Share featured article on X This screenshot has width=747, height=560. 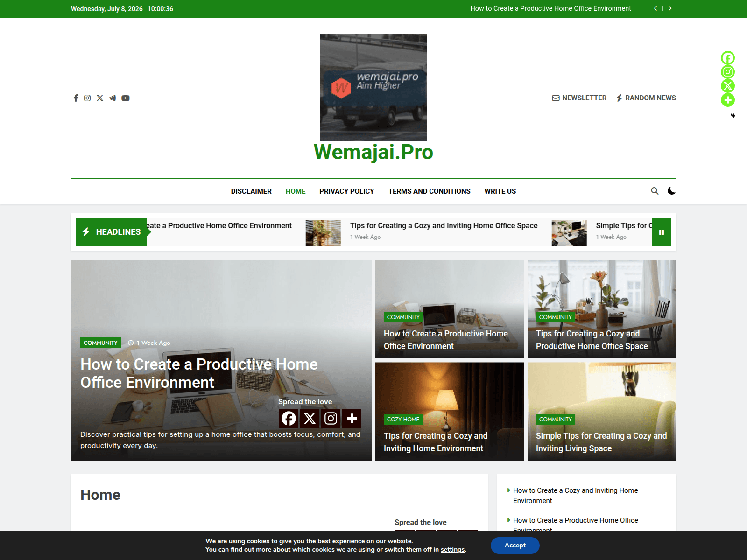click(310, 419)
